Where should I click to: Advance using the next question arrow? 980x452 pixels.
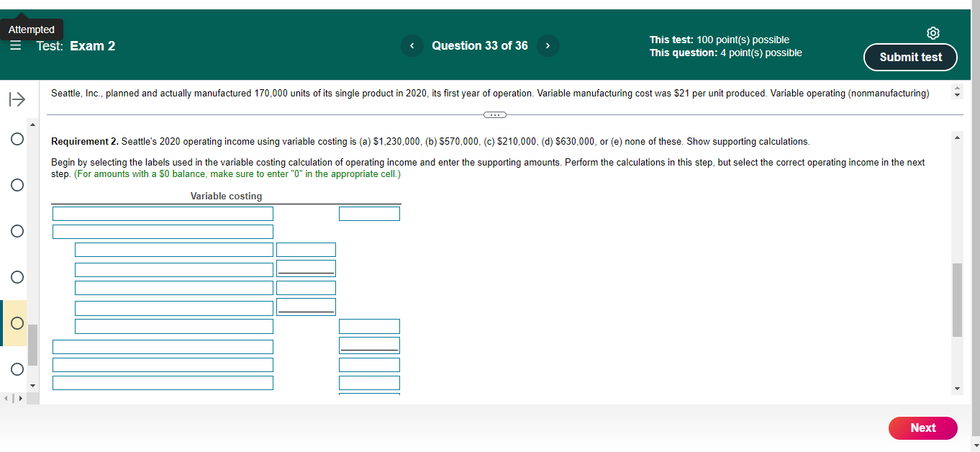point(548,46)
